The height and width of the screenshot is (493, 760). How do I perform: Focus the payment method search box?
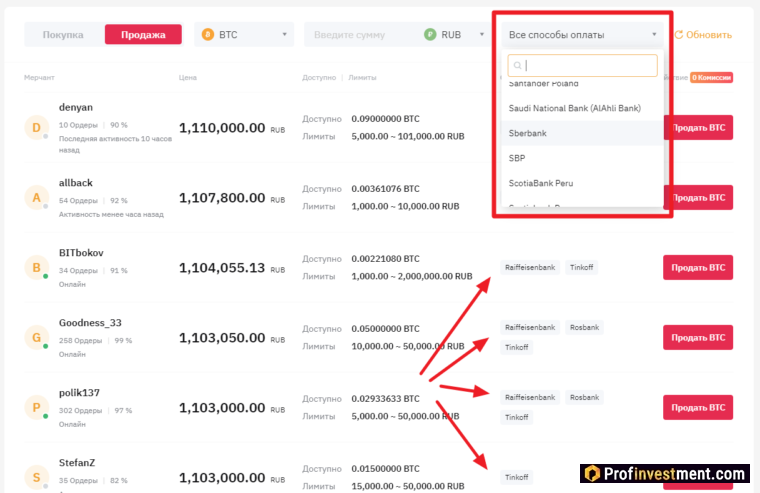582,65
